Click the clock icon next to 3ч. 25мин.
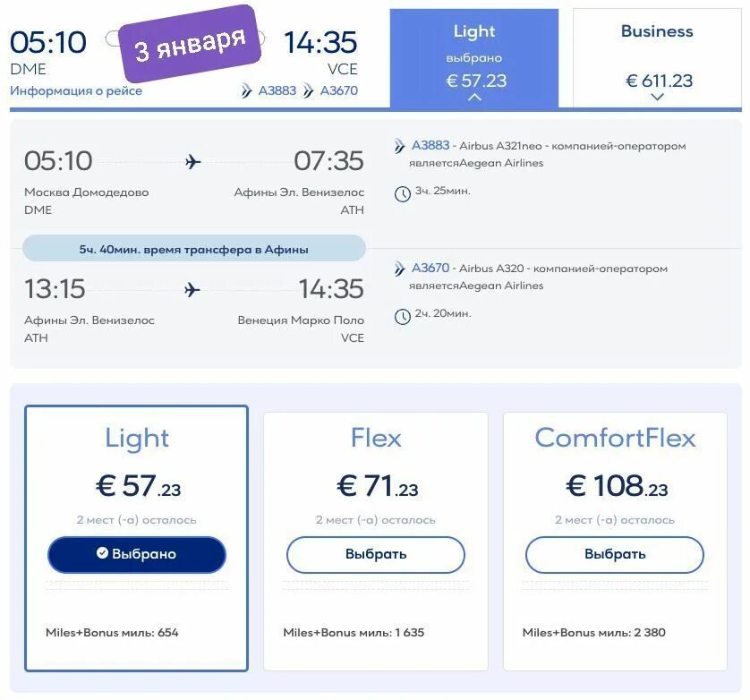Screen dimensions: 750x700 pyautogui.click(x=402, y=193)
